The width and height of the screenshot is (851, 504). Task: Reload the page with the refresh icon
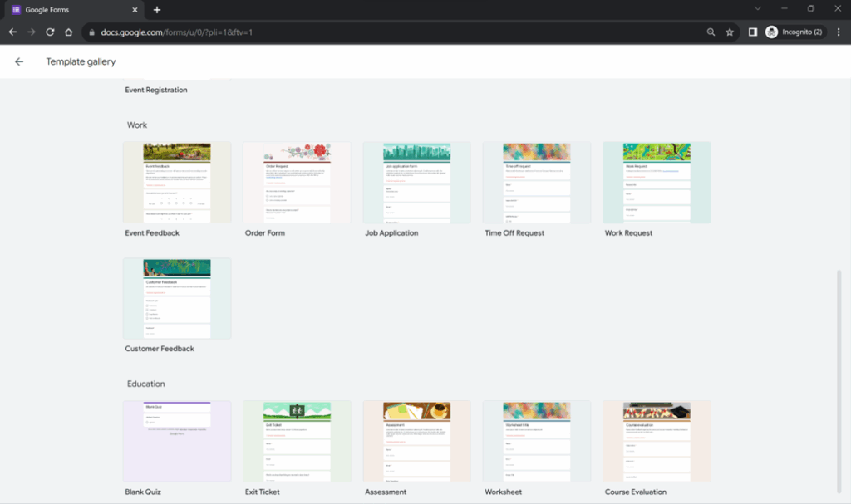click(x=50, y=32)
